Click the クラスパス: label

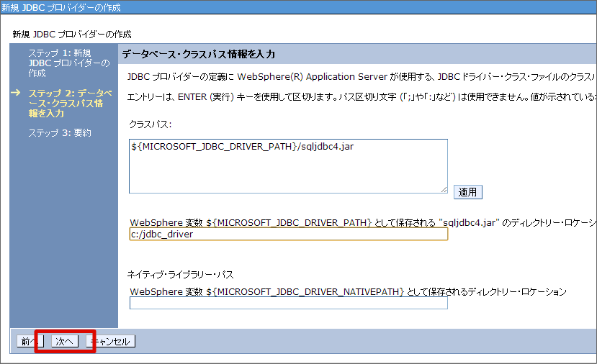coord(150,124)
